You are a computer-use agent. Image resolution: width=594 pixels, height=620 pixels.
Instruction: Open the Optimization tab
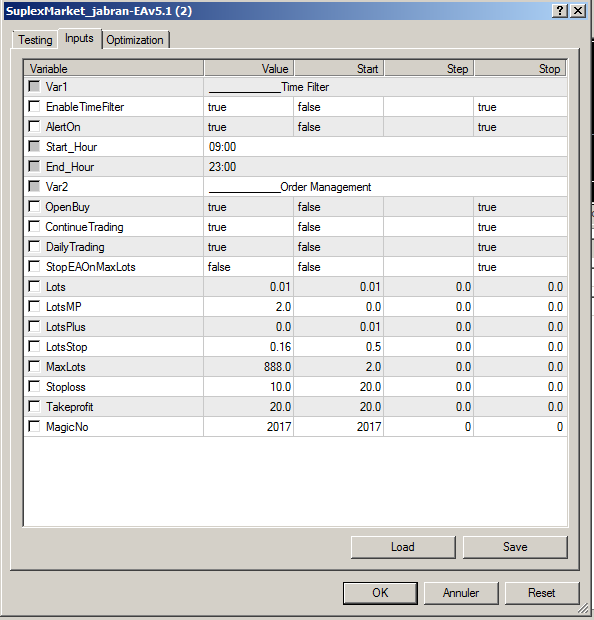click(135, 40)
